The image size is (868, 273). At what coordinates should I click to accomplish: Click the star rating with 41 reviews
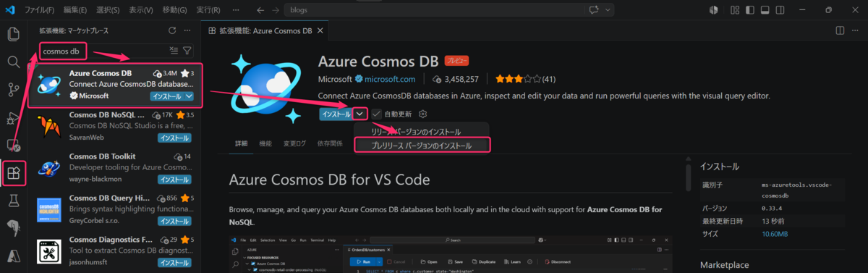point(525,79)
